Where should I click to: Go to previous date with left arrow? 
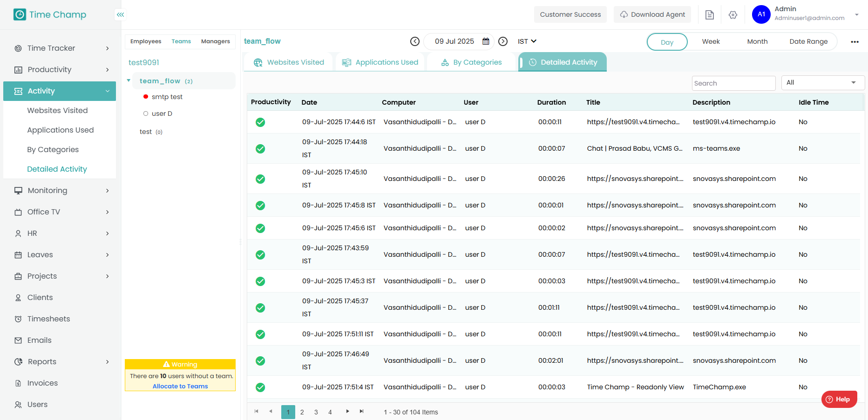point(415,41)
